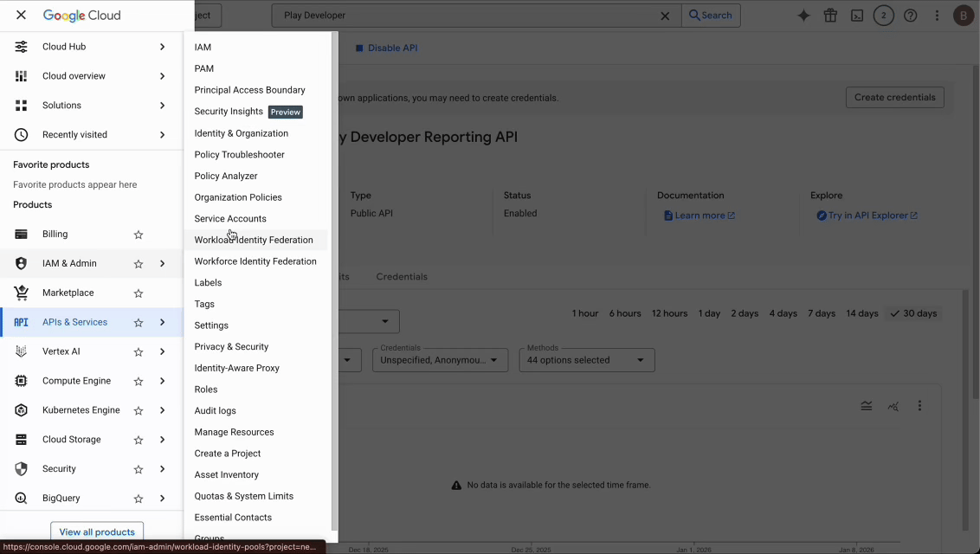Expand the Solutions section chevron

(162, 105)
